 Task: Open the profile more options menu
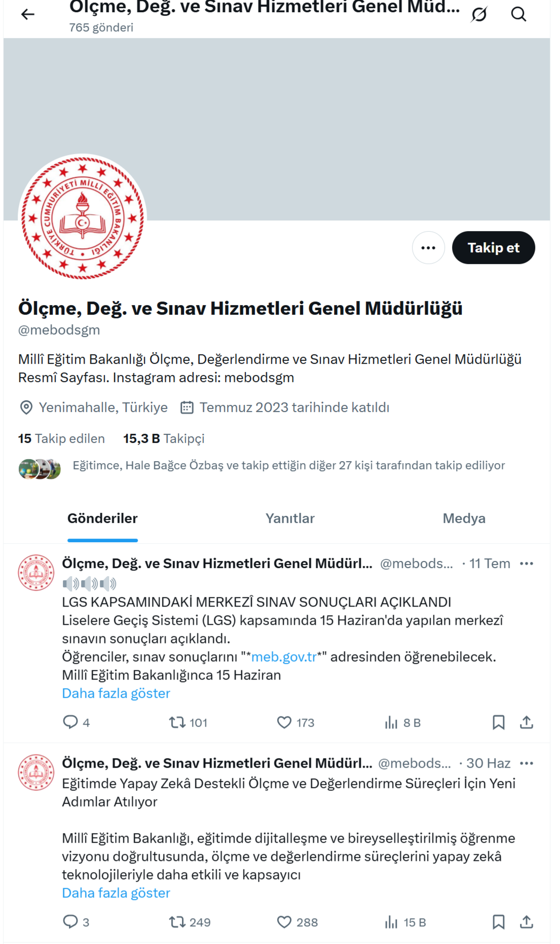tap(428, 248)
